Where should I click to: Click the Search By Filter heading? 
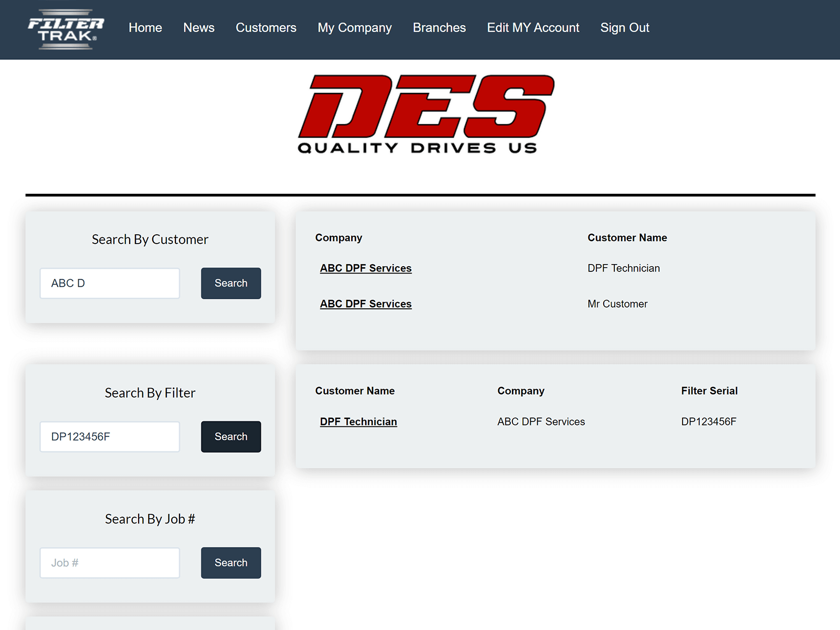click(x=150, y=393)
